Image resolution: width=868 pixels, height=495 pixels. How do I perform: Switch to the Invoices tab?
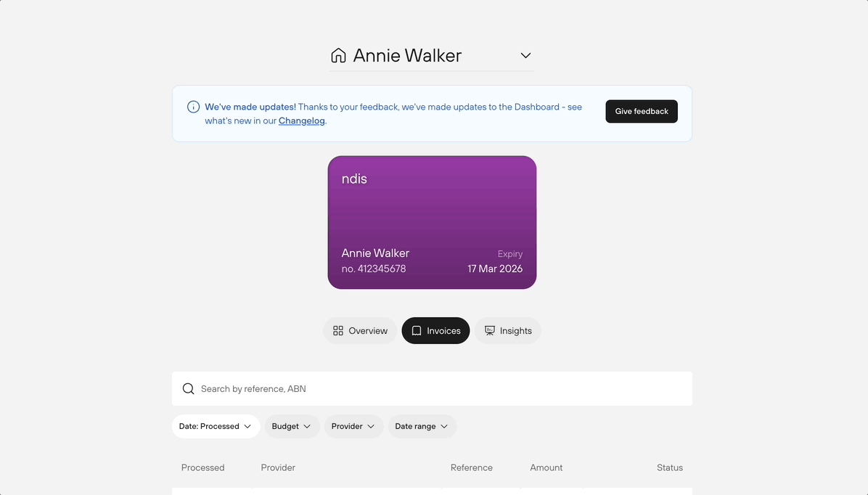[x=435, y=330]
